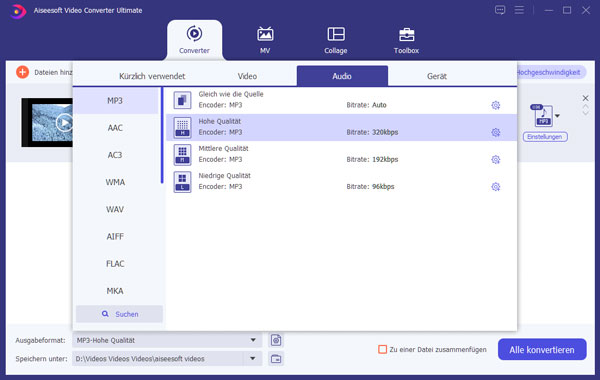Select AC3 in the format list

click(x=115, y=155)
